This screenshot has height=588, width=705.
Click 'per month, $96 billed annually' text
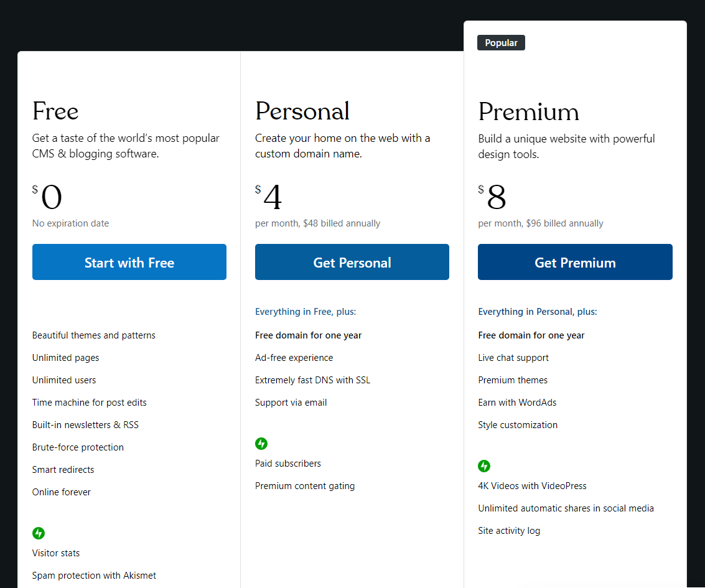pos(541,223)
